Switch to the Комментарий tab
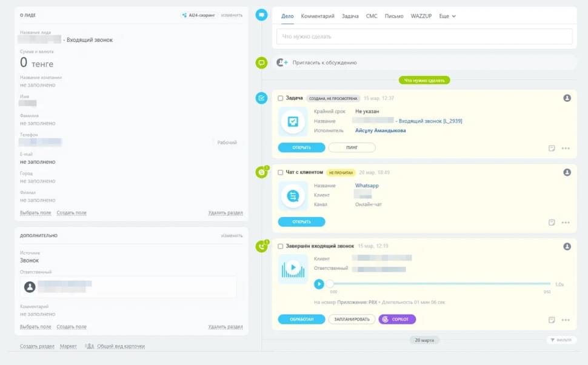588x365 pixels. (x=317, y=16)
